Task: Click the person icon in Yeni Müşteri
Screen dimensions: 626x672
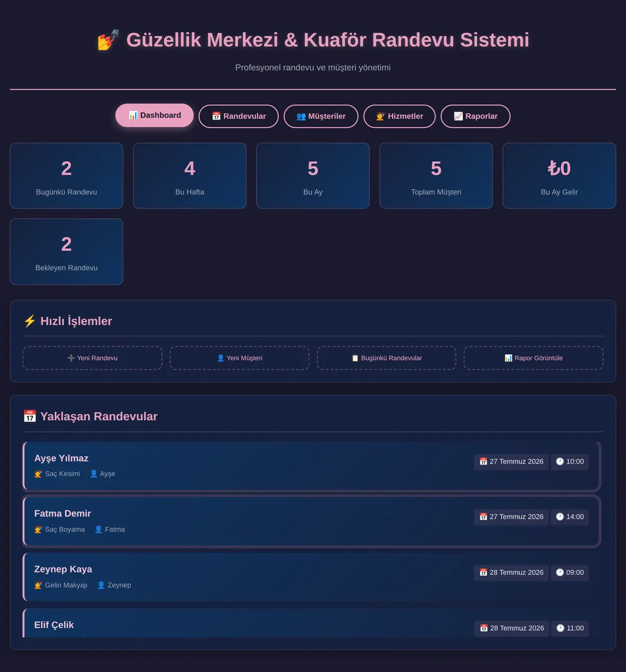Action: click(221, 358)
